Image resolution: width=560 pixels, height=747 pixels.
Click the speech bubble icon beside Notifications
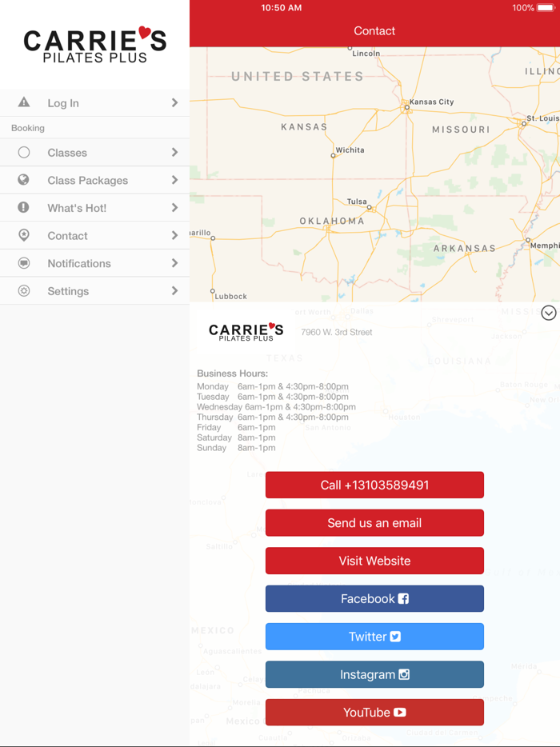coord(24,262)
